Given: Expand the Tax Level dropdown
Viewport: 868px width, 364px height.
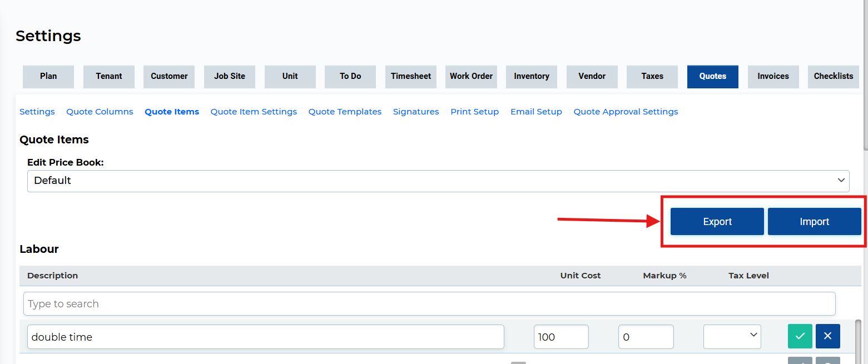Looking at the screenshot, I should [x=732, y=336].
